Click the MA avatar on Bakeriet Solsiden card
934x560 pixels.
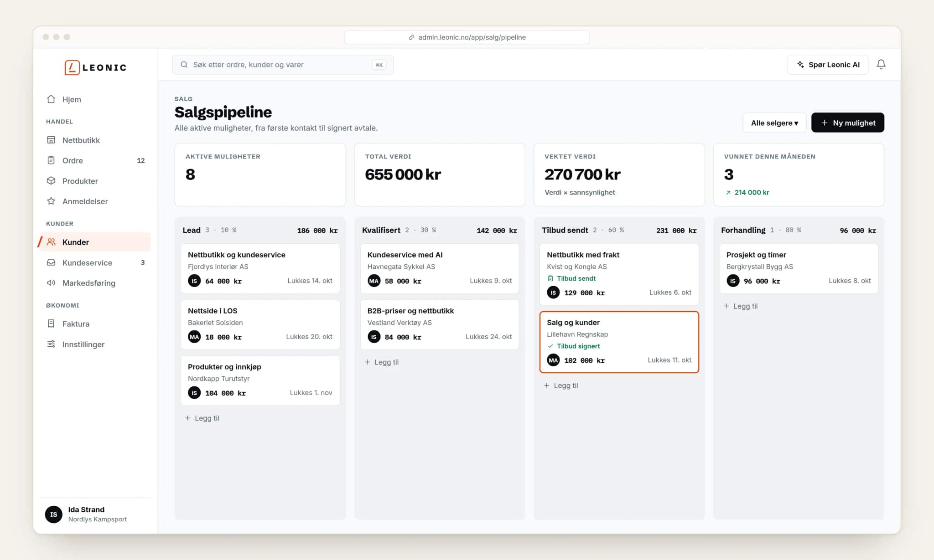point(194,337)
